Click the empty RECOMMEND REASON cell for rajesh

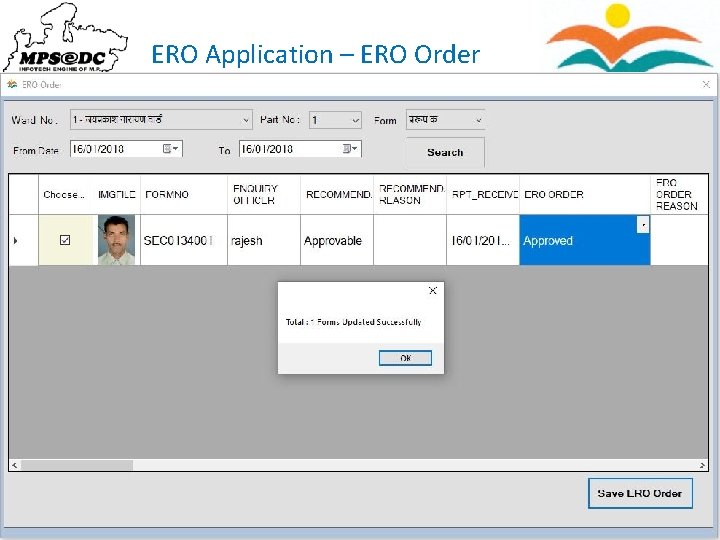pos(410,240)
